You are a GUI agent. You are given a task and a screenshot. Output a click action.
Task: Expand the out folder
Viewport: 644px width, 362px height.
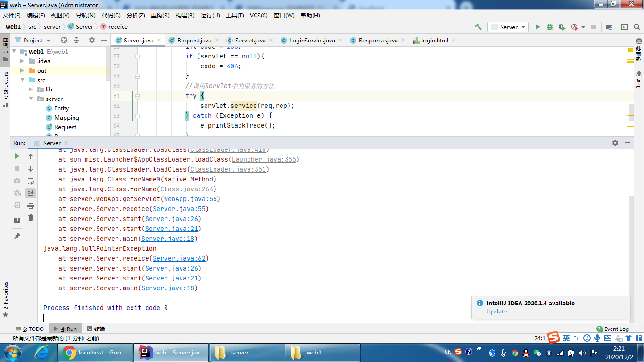pyautogui.click(x=22, y=70)
